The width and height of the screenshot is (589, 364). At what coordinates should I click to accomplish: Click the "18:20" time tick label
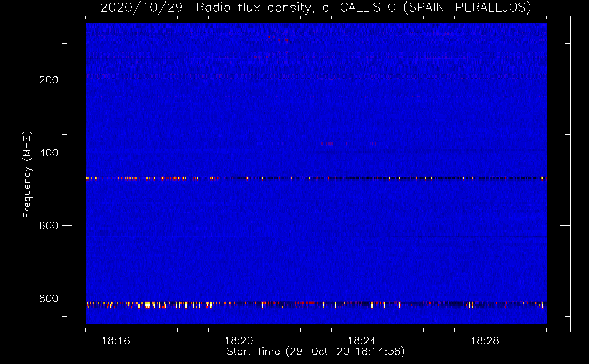[239, 341]
